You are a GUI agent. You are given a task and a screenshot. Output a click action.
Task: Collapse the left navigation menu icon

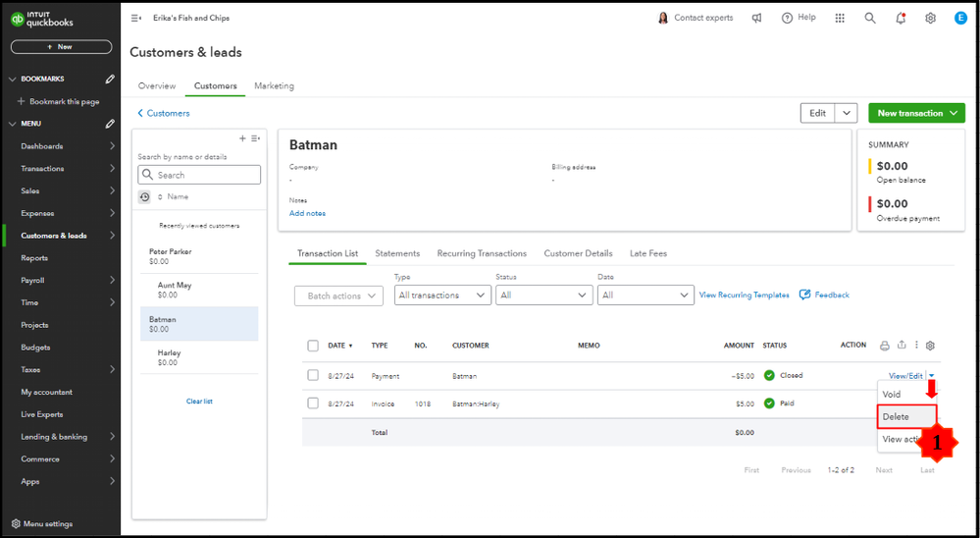135,18
